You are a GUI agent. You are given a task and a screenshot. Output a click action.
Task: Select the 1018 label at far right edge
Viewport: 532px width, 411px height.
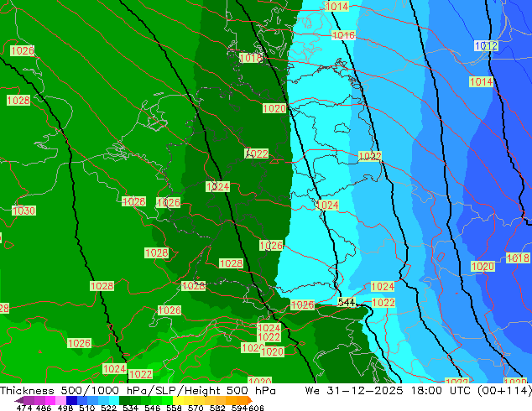click(x=518, y=258)
